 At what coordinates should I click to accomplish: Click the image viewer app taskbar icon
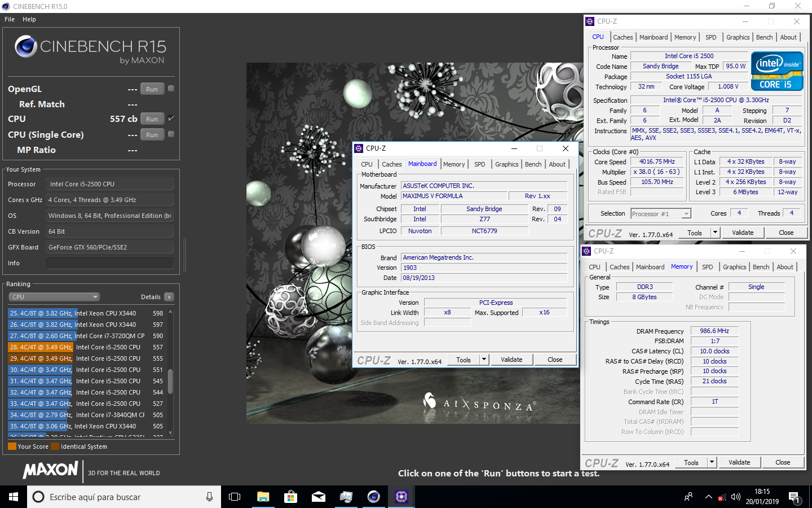pos(346,497)
